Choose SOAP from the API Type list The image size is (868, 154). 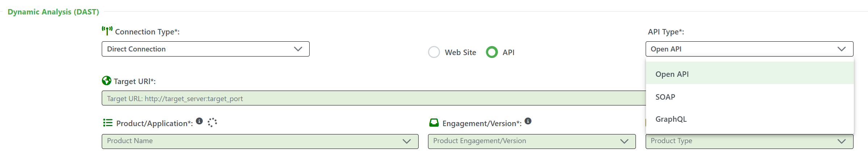(x=665, y=97)
